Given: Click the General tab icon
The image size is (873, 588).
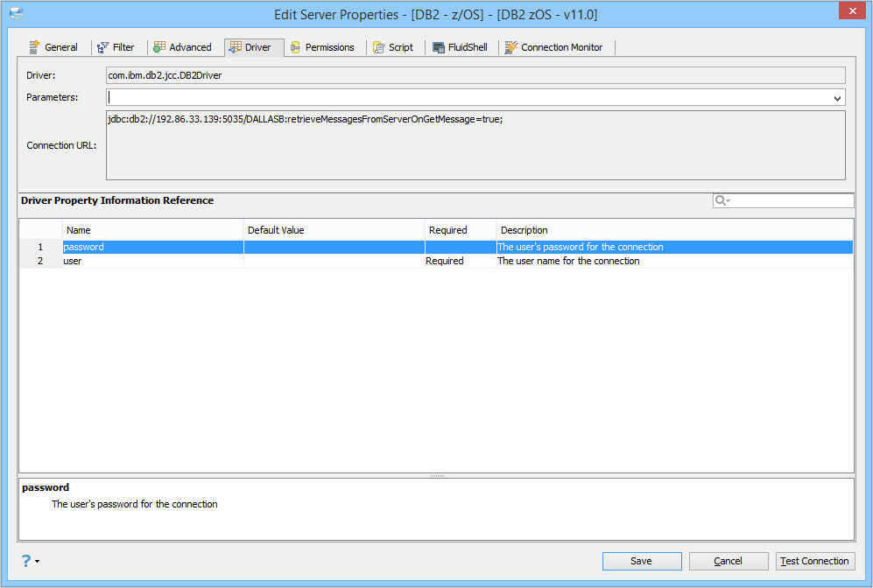Looking at the screenshot, I should [34, 47].
